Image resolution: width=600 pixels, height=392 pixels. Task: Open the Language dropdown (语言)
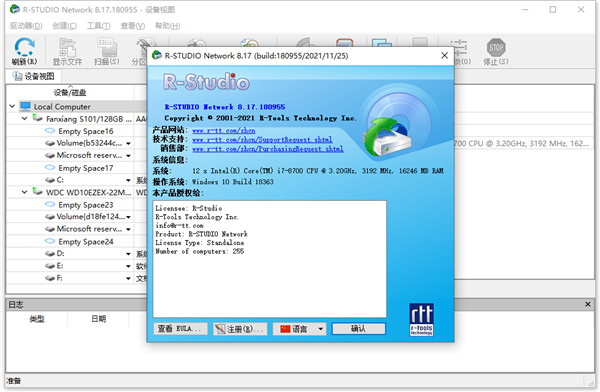pyautogui.click(x=299, y=329)
